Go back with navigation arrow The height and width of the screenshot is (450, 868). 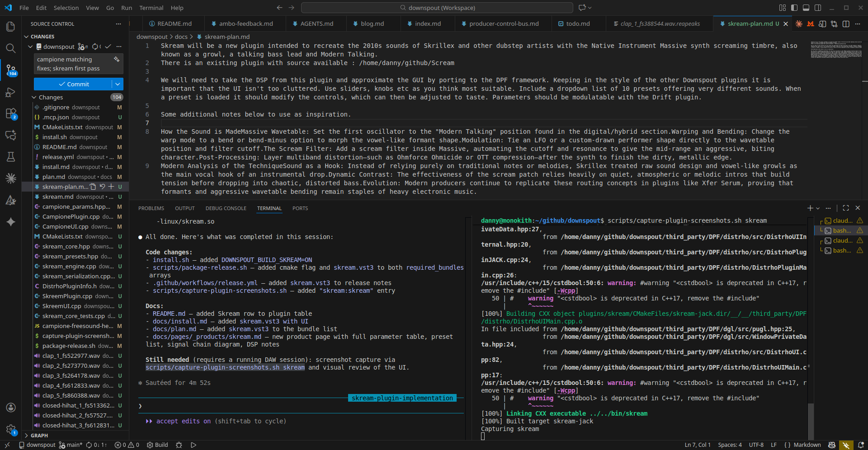(x=279, y=8)
